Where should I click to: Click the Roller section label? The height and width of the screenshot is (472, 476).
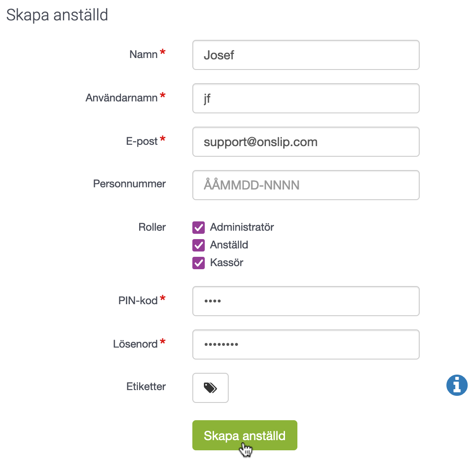click(152, 227)
